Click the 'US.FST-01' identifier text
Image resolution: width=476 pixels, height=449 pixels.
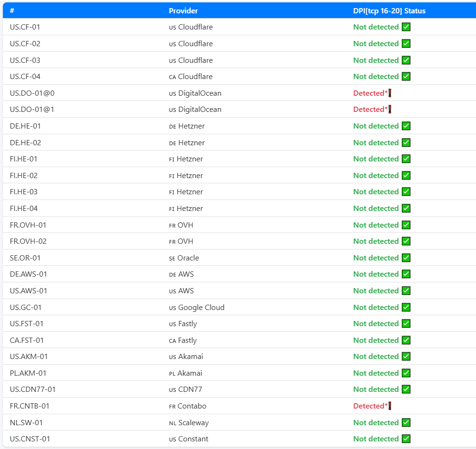point(26,324)
